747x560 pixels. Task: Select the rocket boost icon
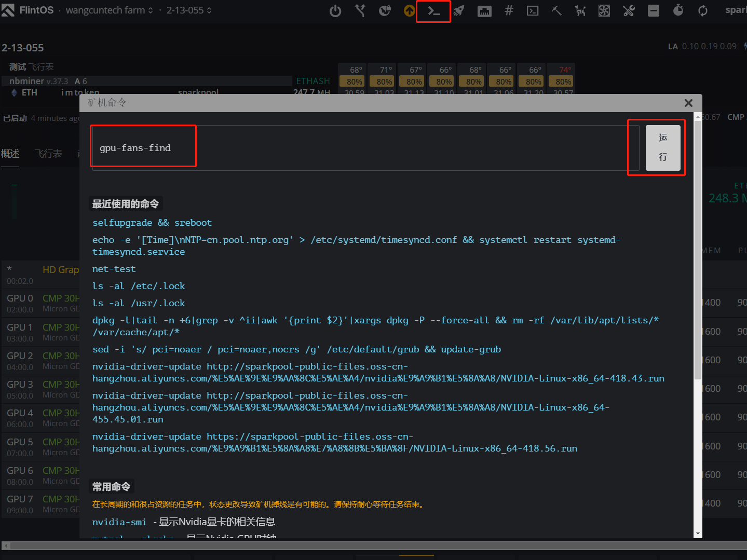pyautogui.click(x=458, y=10)
